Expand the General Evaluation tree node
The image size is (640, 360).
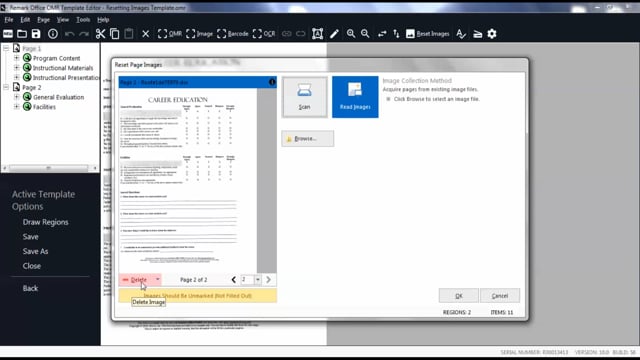[x=17, y=97]
